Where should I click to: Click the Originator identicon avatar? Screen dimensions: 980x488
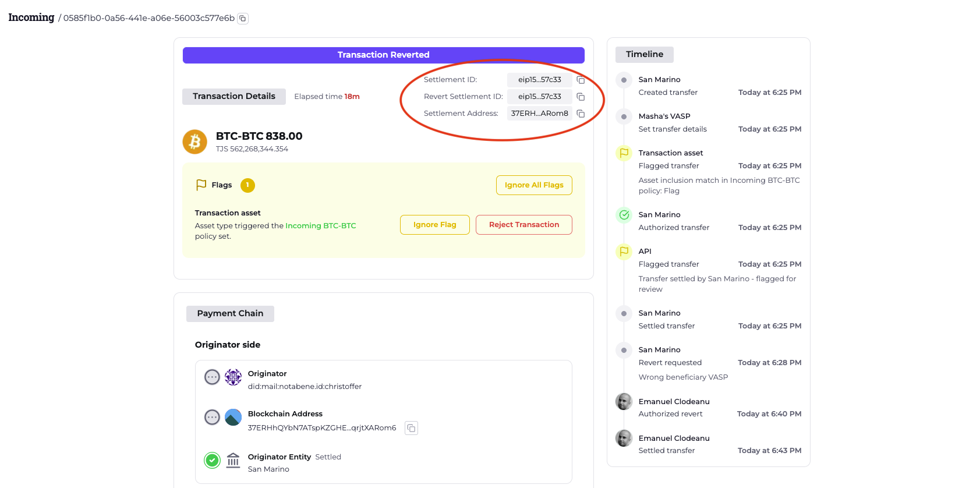pos(233,377)
